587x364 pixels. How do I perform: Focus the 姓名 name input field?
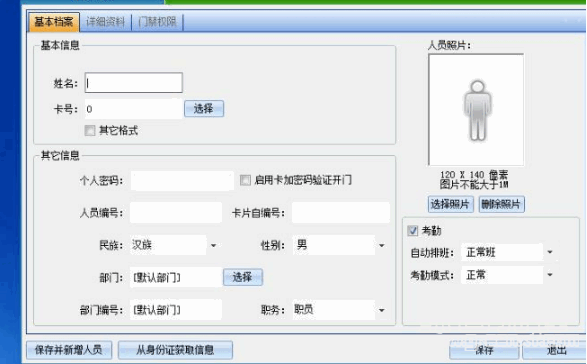134,83
